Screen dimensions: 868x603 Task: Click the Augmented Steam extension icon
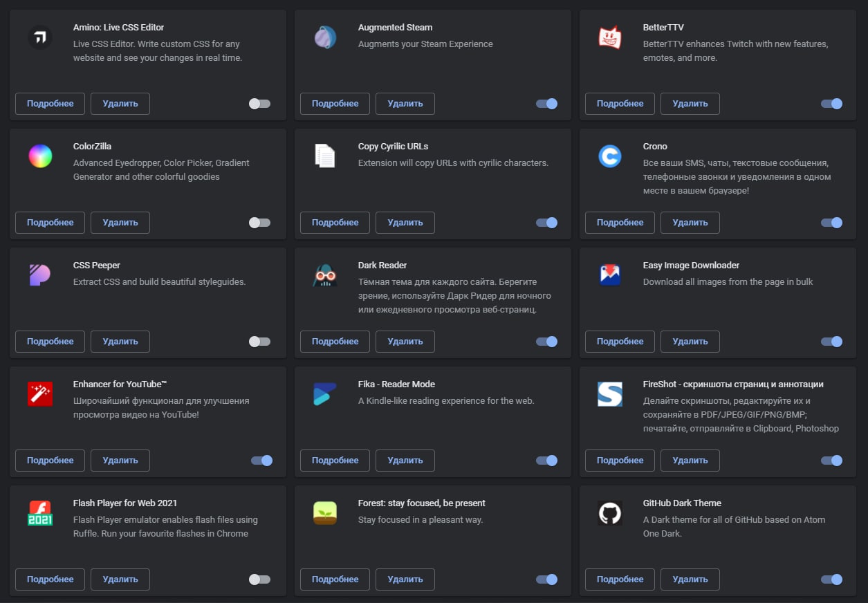[x=325, y=37]
